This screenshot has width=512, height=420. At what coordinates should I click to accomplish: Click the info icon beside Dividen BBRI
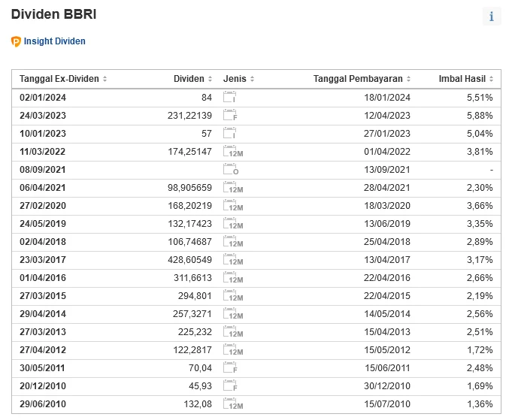[492, 16]
